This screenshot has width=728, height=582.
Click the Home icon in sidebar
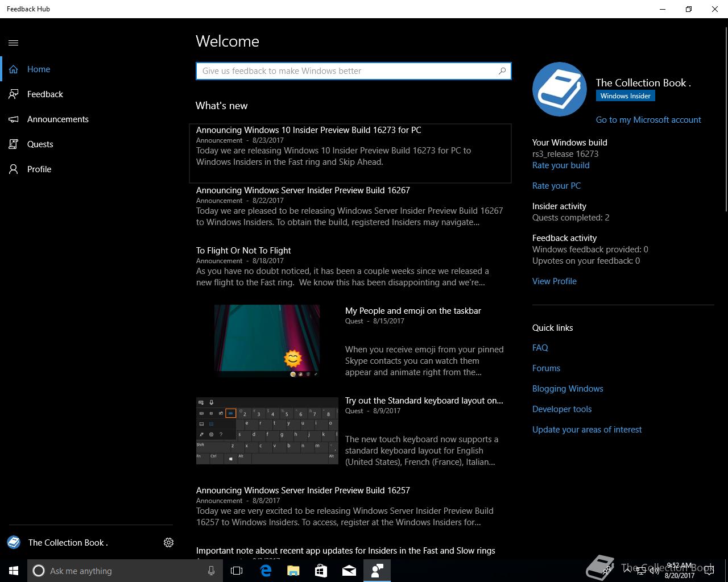(14, 69)
